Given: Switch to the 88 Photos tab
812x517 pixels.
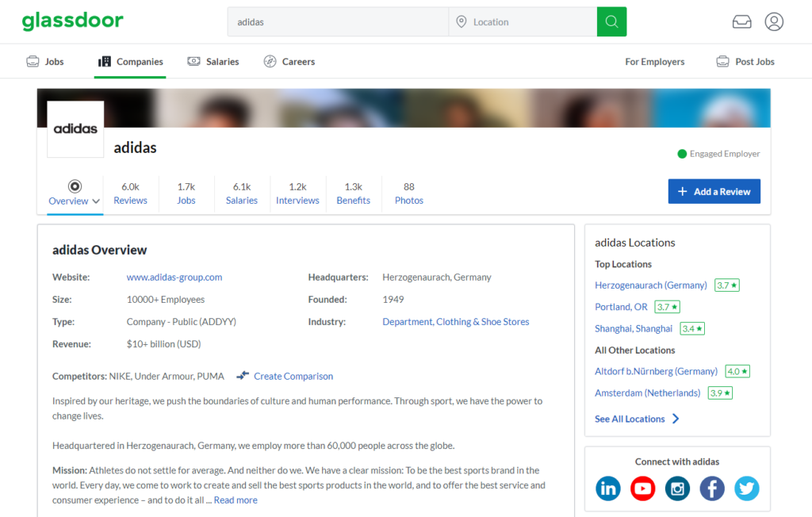Looking at the screenshot, I should [x=409, y=193].
